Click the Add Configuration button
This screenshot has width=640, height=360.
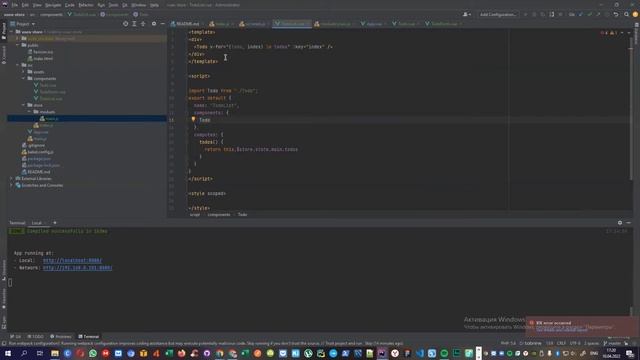click(x=498, y=14)
